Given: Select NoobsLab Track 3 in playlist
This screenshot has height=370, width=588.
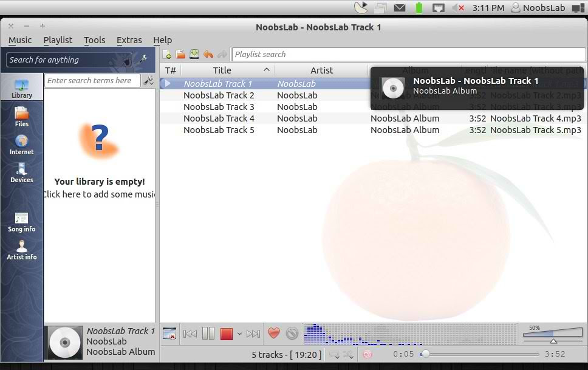Looking at the screenshot, I should [x=265, y=107].
